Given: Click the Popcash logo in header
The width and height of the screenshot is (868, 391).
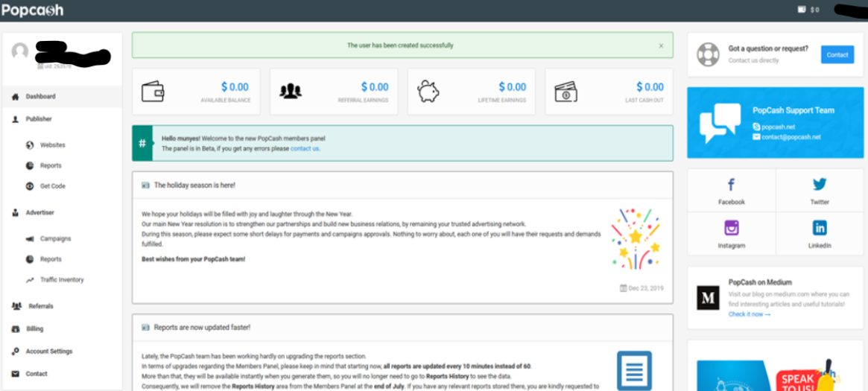Looking at the screenshot, I should (32, 10).
